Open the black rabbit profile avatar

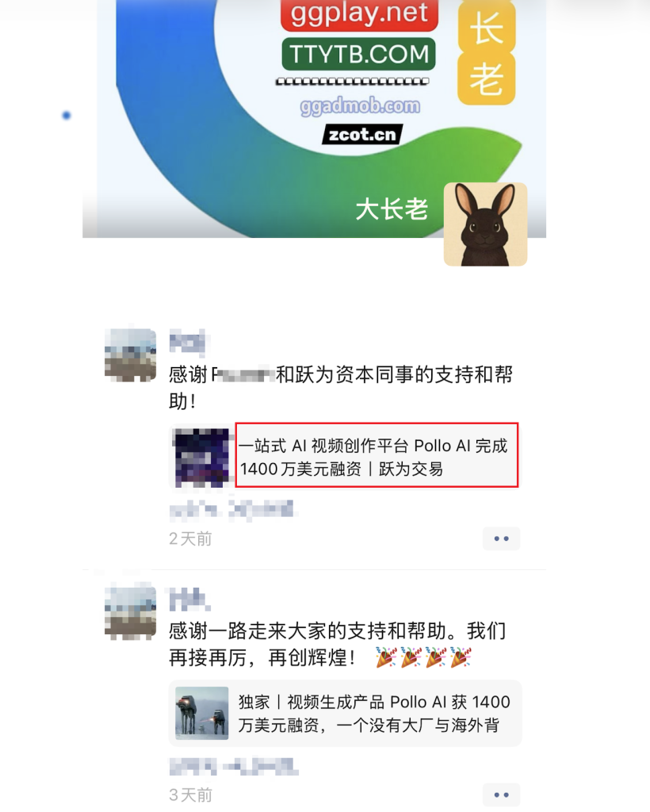click(x=485, y=224)
